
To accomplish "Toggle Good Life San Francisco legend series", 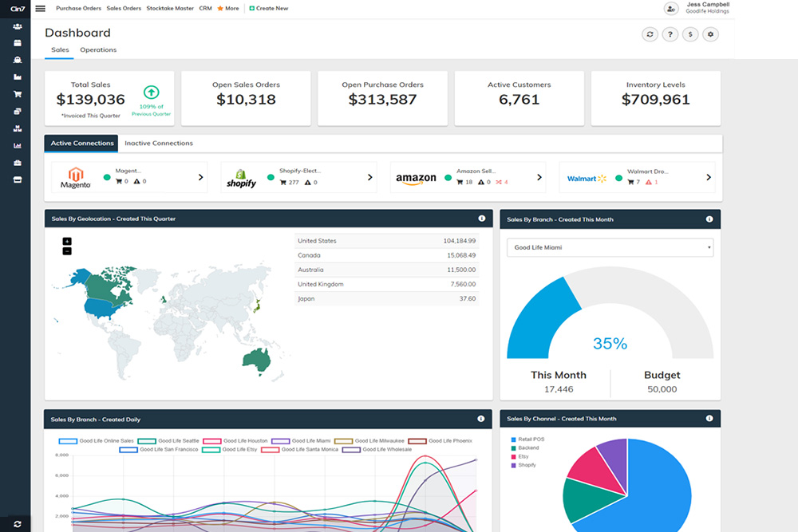I will coord(159,450).
